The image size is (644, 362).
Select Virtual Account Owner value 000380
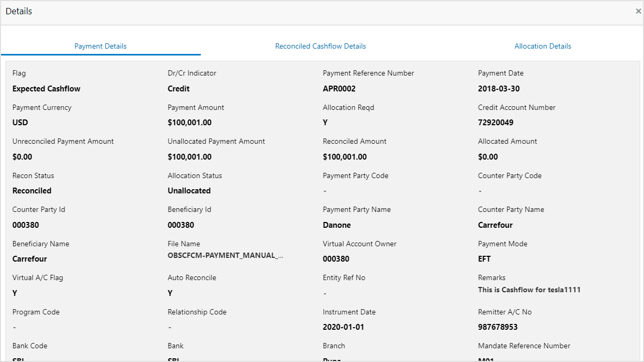pyautogui.click(x=336, y=259)
